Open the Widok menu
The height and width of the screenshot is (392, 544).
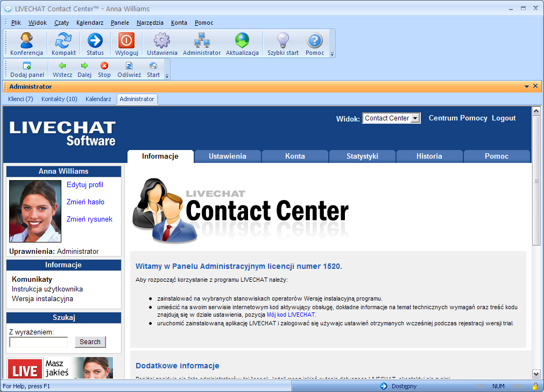tap(38, 23)
